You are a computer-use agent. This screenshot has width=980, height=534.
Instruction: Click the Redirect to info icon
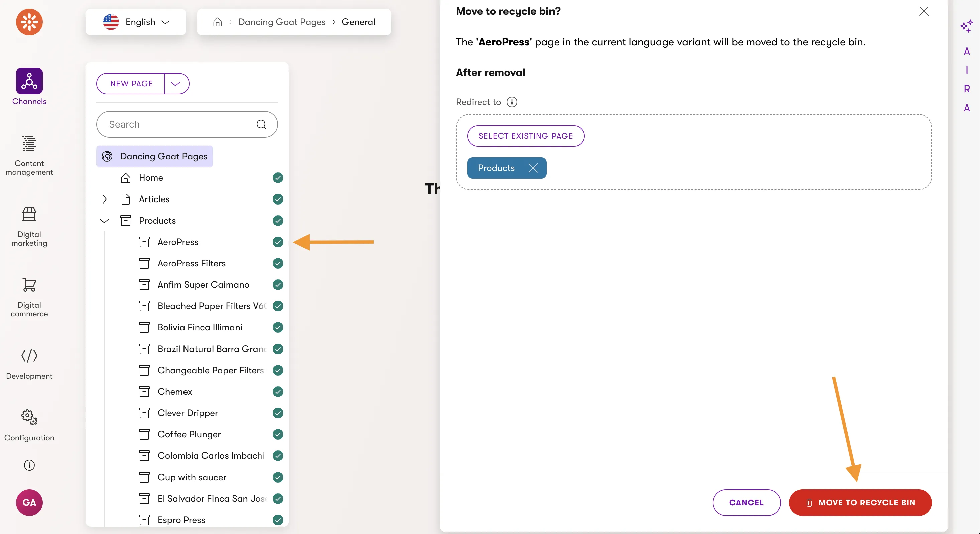[x=512, y=102]
